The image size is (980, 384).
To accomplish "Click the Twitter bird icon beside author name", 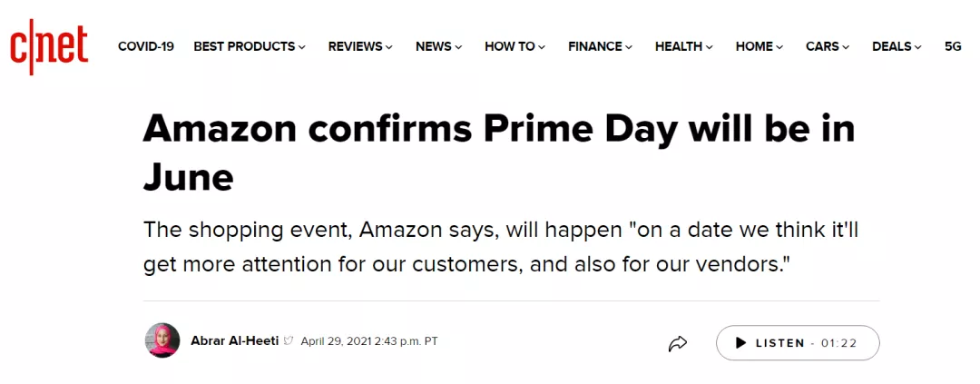I will [x=289, y=341].
